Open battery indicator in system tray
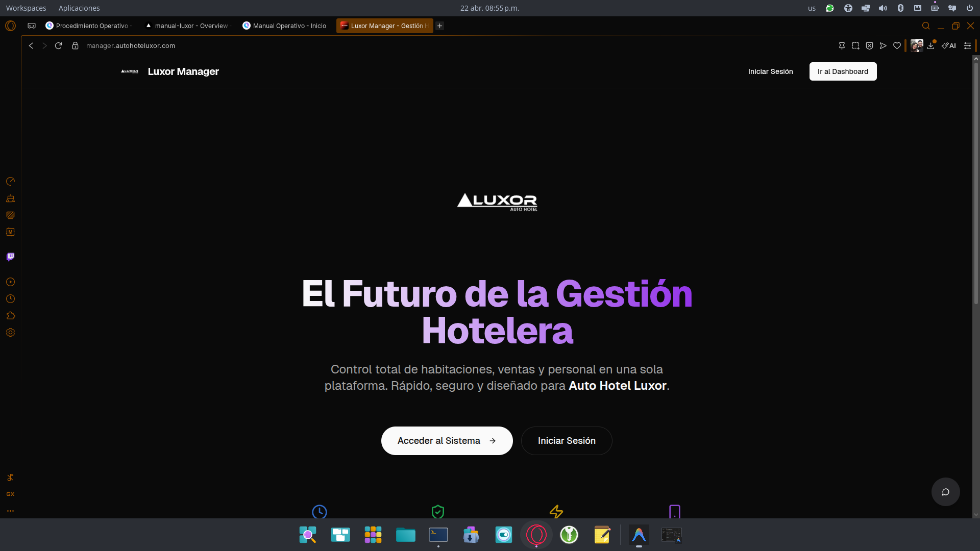980x551 pixels. 935,8
